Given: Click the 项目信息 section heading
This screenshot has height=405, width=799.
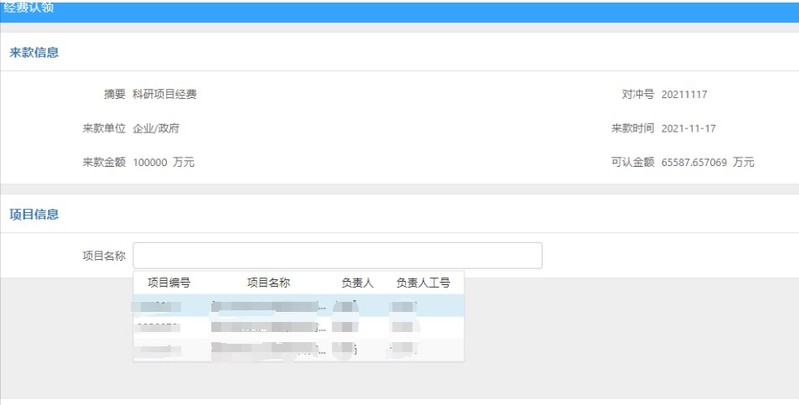Looking at the screenshot, I should click(x=34, y=214).
